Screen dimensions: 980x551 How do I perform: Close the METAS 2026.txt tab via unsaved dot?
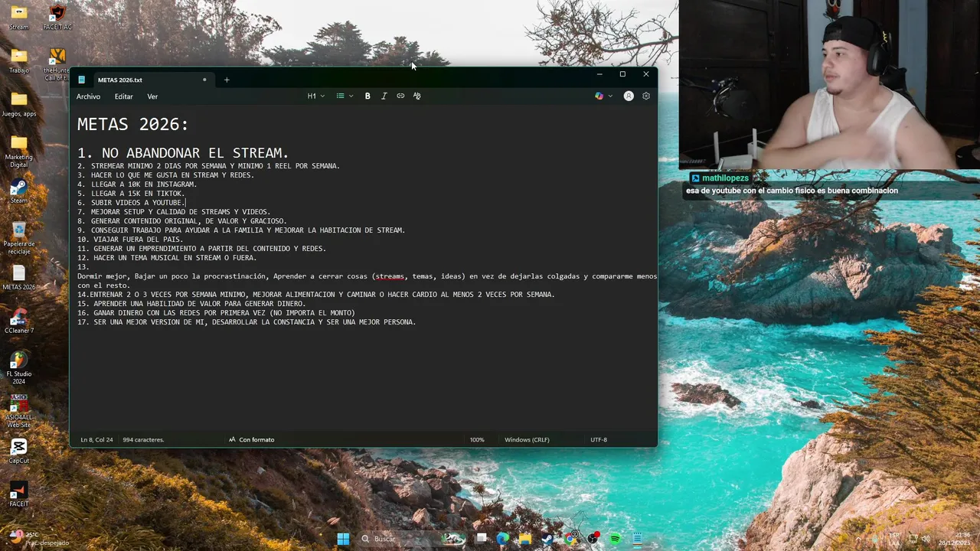click(x=204, y=80)
